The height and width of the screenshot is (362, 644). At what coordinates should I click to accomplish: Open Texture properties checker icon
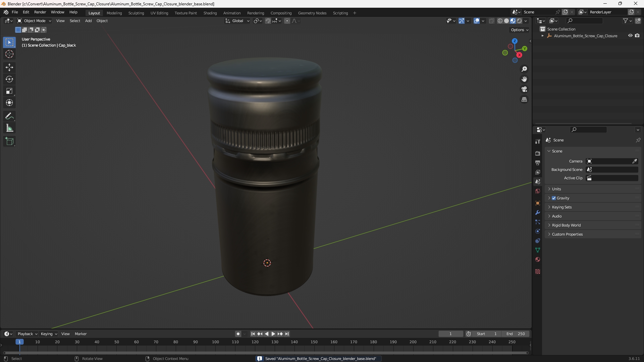tap(538, 271)
